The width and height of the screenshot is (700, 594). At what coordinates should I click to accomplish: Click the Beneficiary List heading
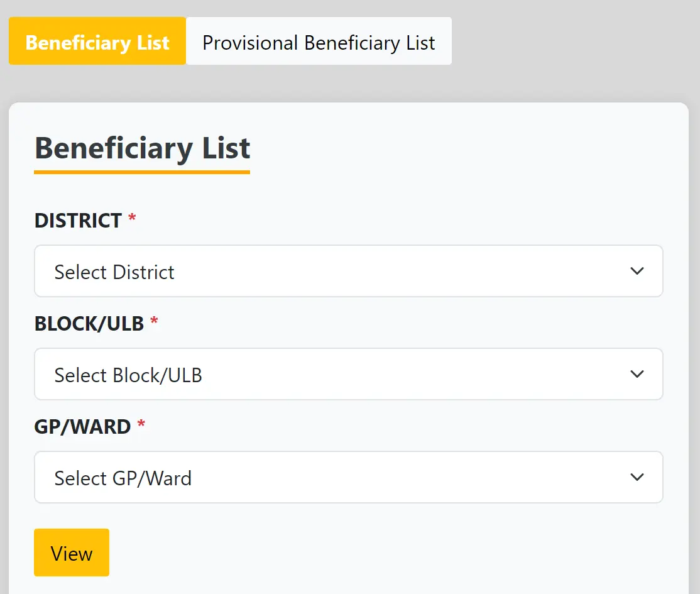click(x=141, y=148)
